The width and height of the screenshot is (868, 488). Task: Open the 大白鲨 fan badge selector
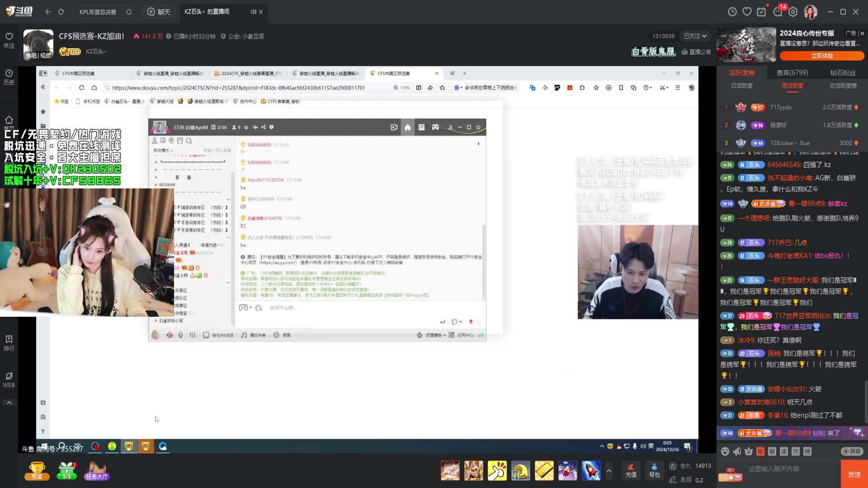click(731, 475)
